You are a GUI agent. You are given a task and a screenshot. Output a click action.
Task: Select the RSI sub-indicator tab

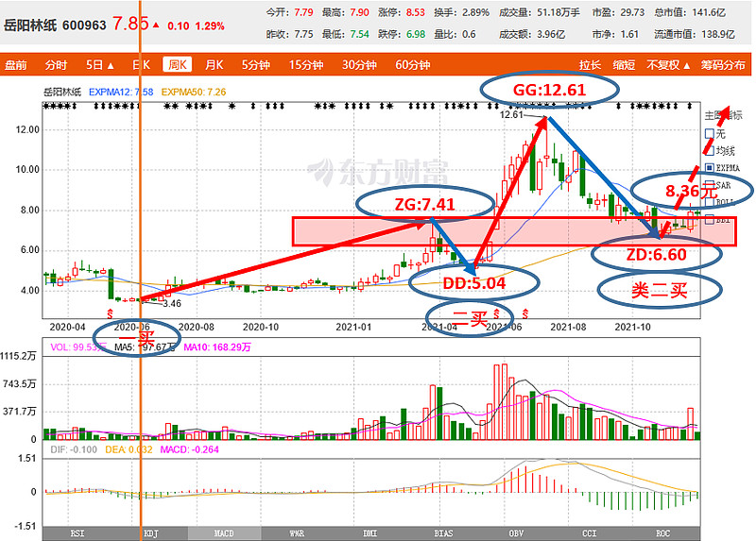click(77, 533)
